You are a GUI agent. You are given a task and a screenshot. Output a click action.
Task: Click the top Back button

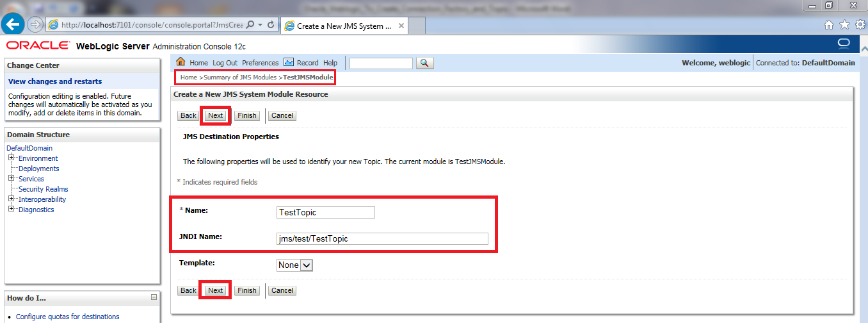[x=188, y=115]
